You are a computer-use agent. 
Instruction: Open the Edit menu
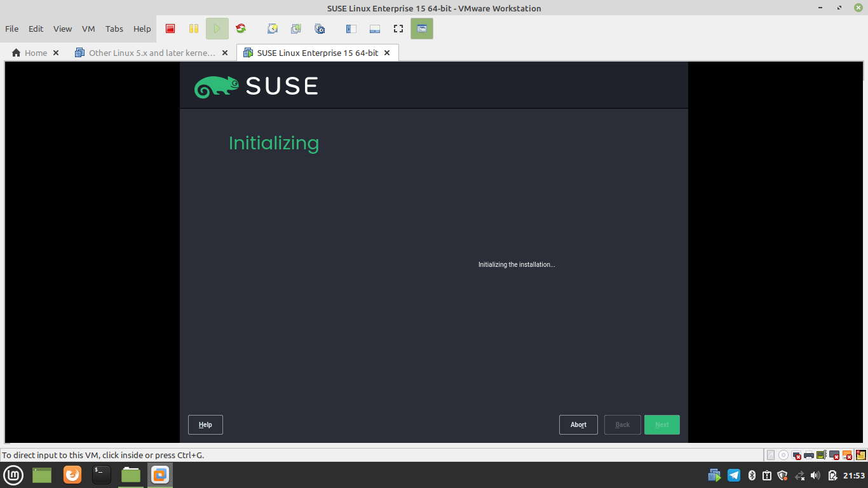tap(36, 29)
